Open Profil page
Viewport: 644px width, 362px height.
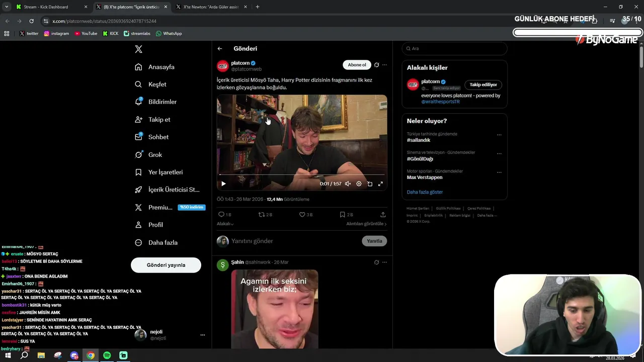(149, 225)
